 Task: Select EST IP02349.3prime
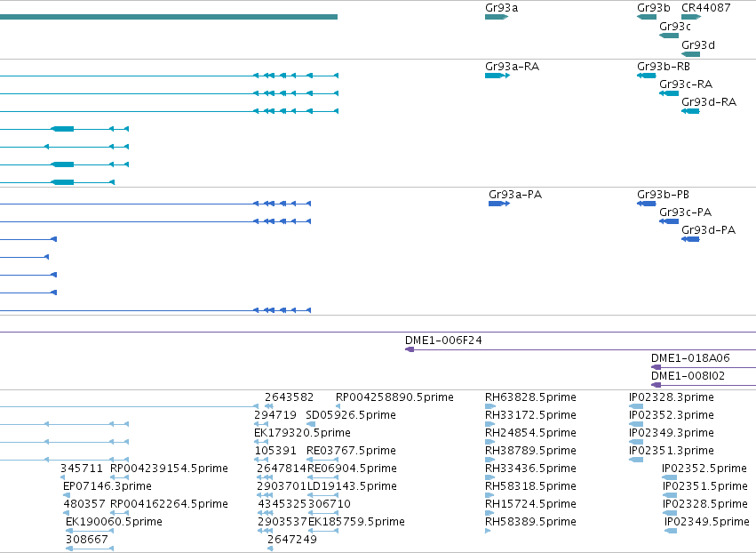click(671, 433)
